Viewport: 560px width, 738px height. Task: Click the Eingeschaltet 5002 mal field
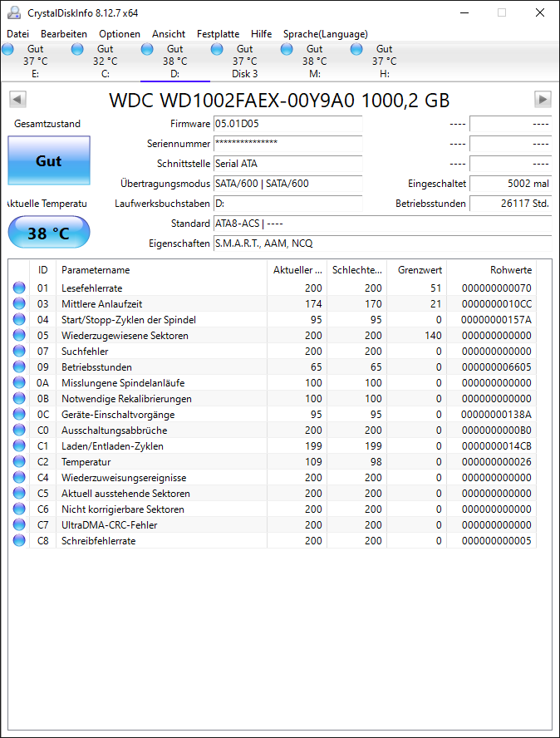tap(511, 184)
